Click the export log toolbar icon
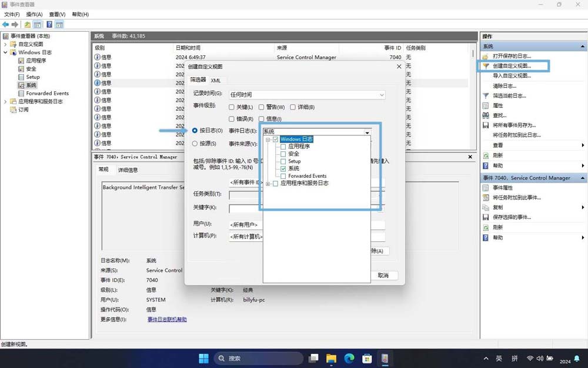Viewport: 588px width, 368px height. [27, 25]
